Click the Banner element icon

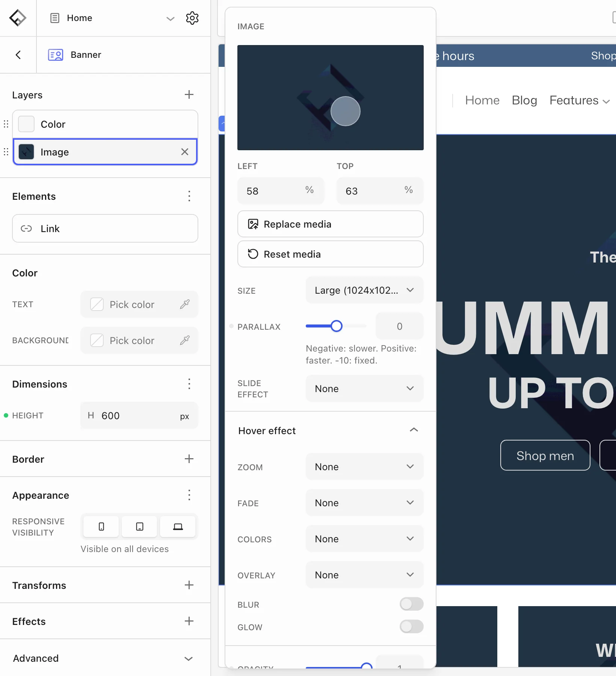pos(56,55)
